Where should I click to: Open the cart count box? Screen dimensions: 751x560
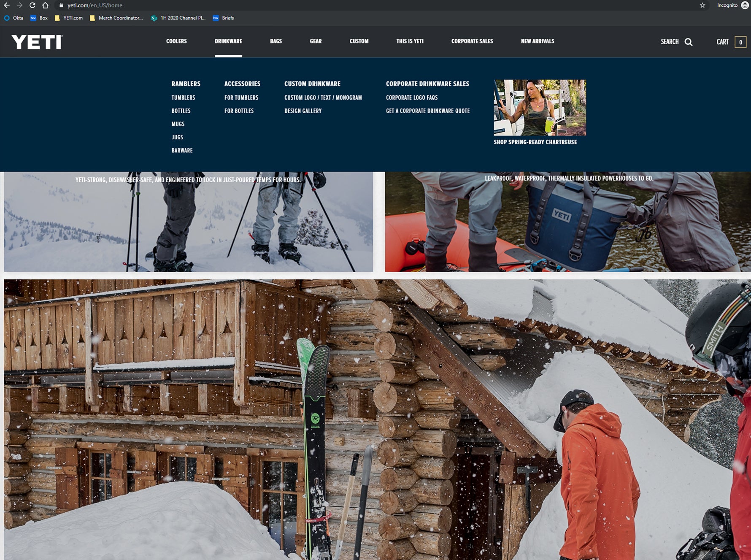point(740,42)
